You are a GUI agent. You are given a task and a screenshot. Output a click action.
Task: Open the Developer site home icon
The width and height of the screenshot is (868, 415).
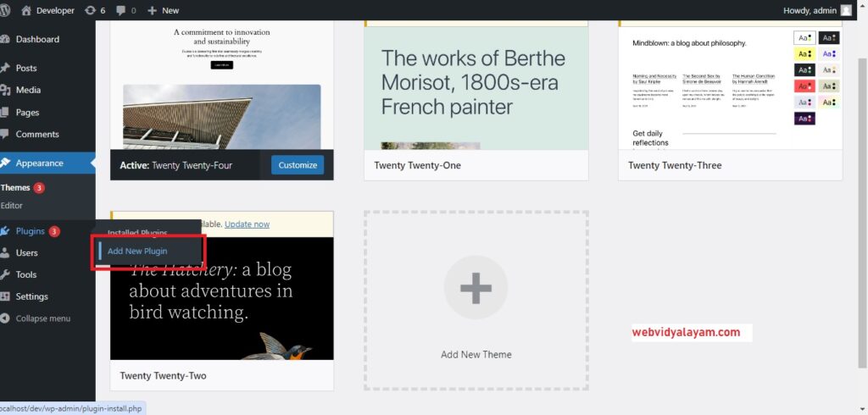click(x=26, y=10)
